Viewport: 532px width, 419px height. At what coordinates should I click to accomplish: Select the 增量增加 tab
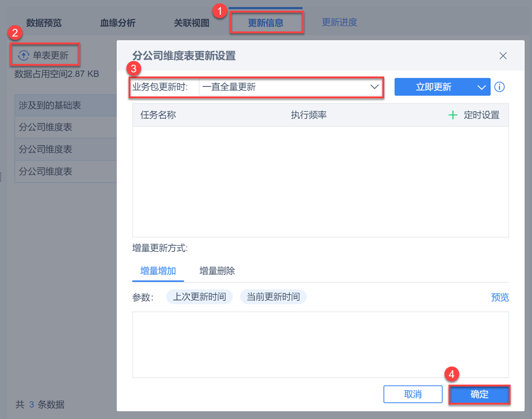pos(158,271)
